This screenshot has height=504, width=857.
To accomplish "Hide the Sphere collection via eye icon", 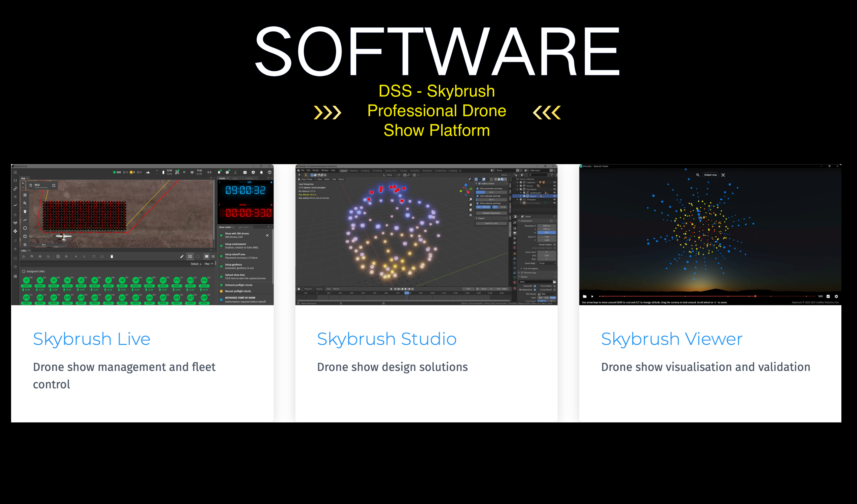I will (554, 196).
